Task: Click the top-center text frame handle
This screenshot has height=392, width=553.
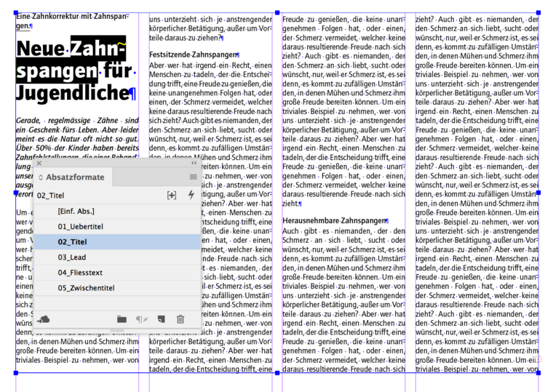Action: click(x=277, y=12)
